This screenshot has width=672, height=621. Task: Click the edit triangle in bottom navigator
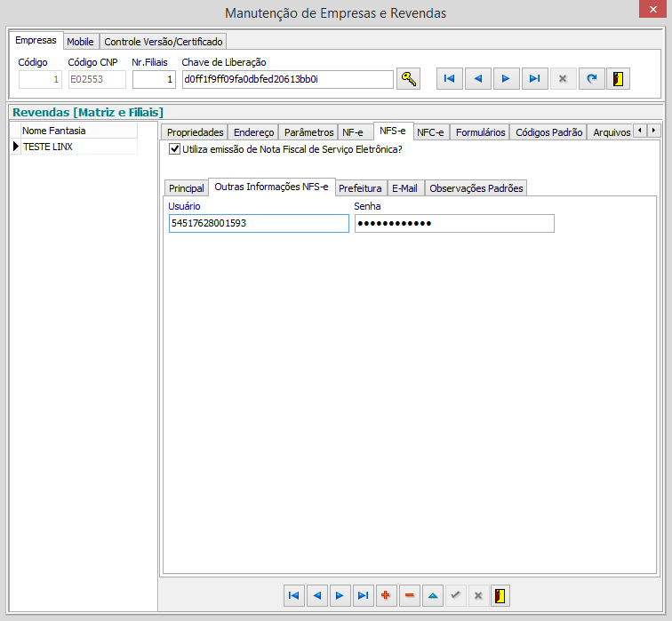(x=432, y=596)
